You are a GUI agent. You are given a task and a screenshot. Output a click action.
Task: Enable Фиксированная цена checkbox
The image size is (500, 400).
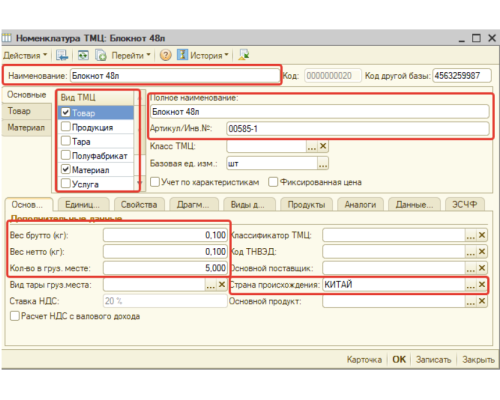click(x=273, y=182)
